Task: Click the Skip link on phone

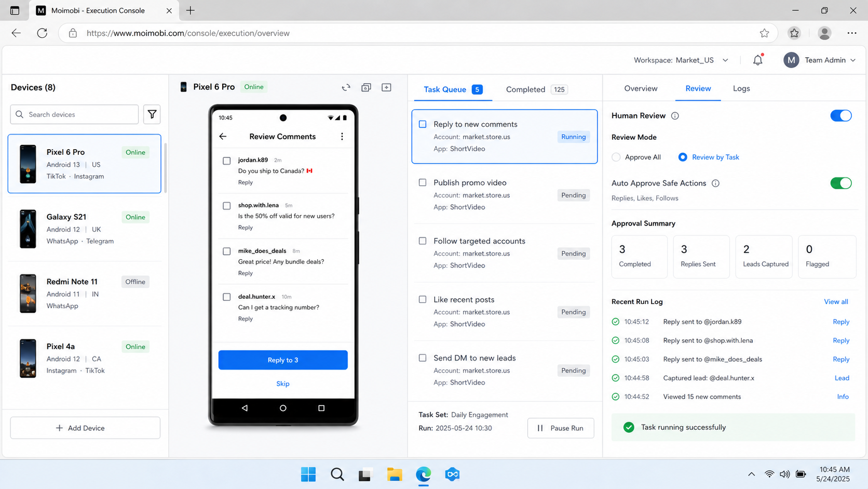Action: pos(283,384)
